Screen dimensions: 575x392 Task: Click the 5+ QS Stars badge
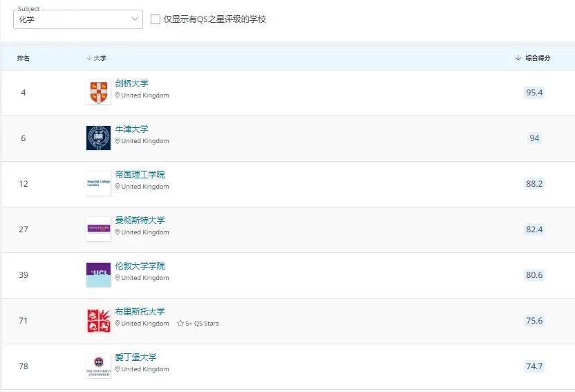pyautogui.click(x=198, y=324)
